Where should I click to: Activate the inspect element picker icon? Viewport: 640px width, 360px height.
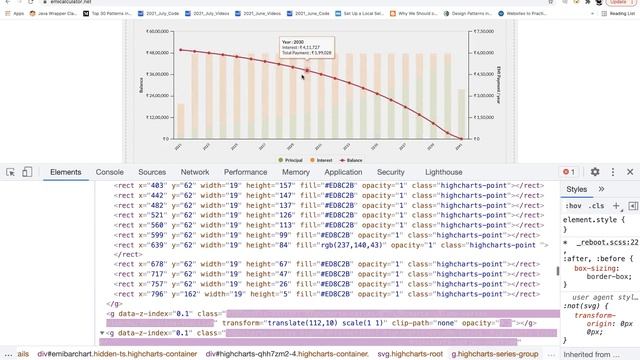tap(11, 172)
